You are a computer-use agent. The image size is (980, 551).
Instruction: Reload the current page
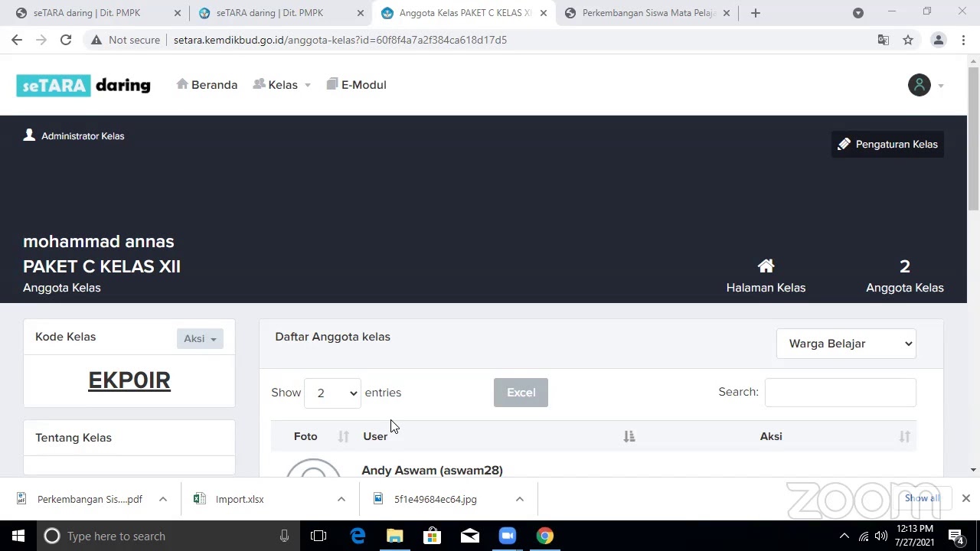coord(66,40)
